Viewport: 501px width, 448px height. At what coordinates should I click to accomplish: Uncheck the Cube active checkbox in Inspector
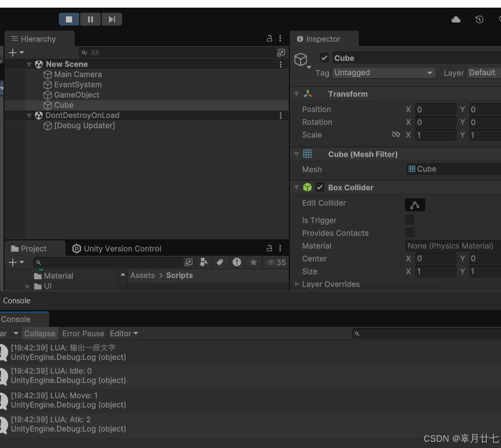pyautogui.click(x=324, y=58)
